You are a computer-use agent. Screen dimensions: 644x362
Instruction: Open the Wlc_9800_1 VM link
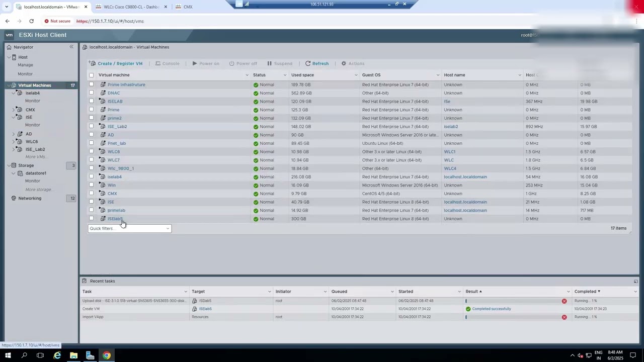(120, 168)
